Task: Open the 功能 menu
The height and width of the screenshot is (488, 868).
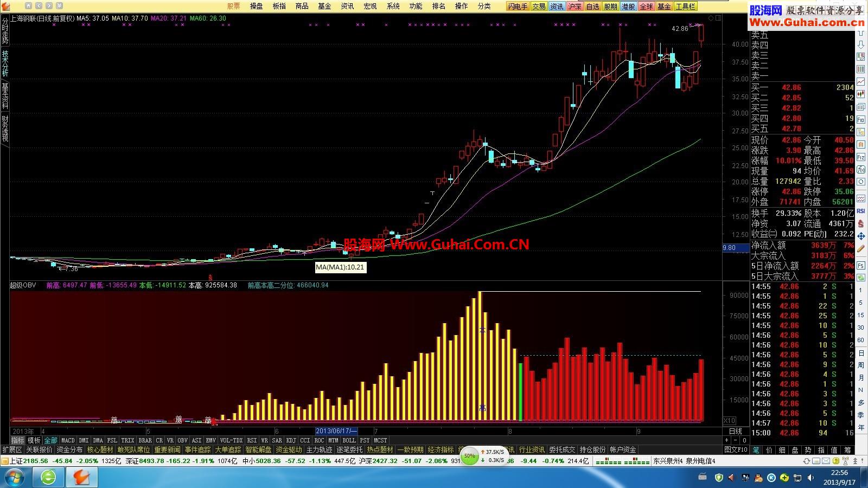Action: click(416, 7)
